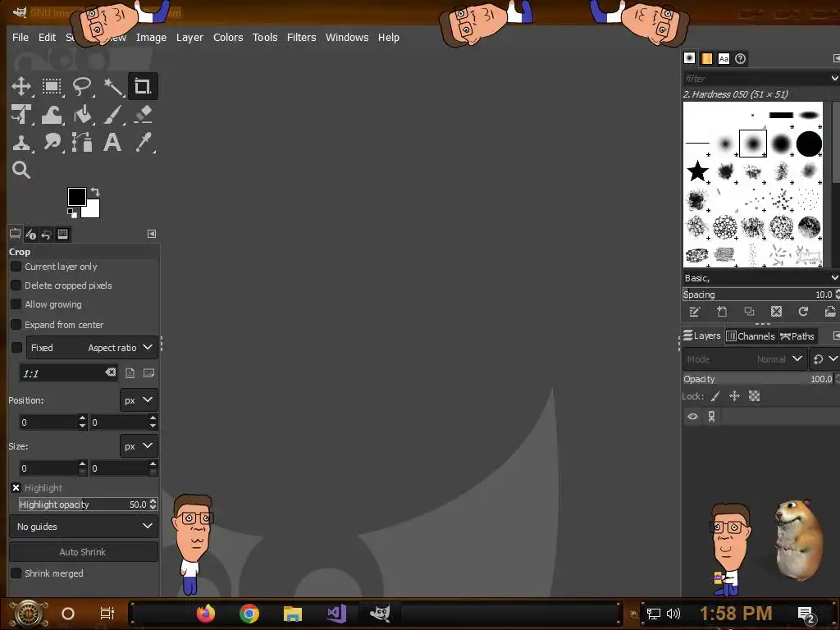Select the Bucket Fill tool
840x630 pixels.
pyautogui.click(x=82, y=115)
